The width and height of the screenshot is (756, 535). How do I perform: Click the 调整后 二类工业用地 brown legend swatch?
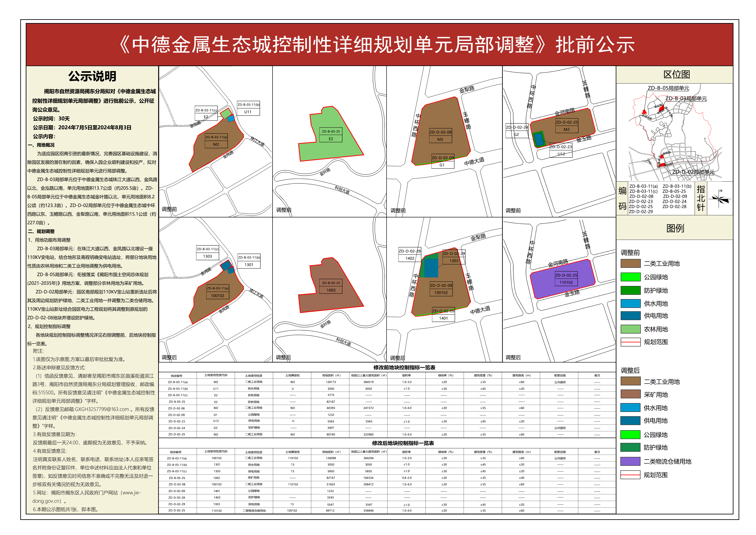(630, 381)
